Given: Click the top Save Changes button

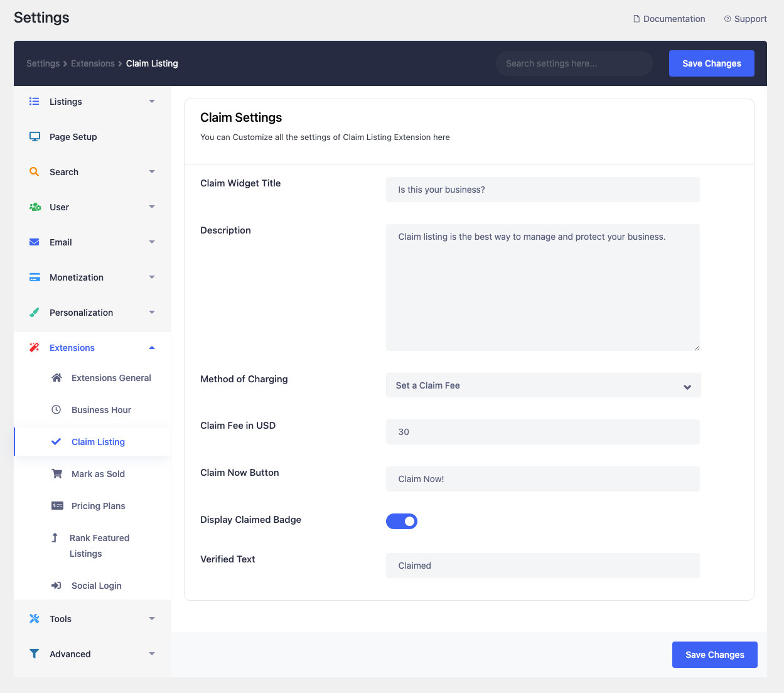Looking at the screenshot, I should [711, 63].
